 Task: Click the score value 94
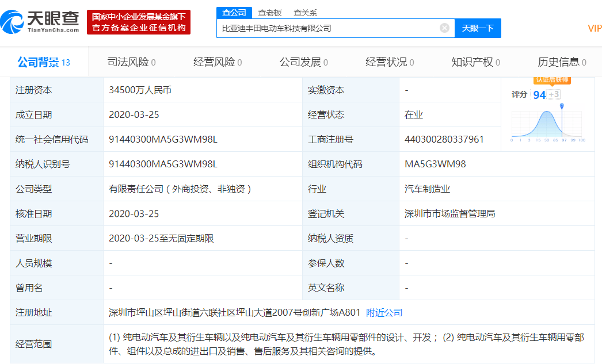(539, 95)
